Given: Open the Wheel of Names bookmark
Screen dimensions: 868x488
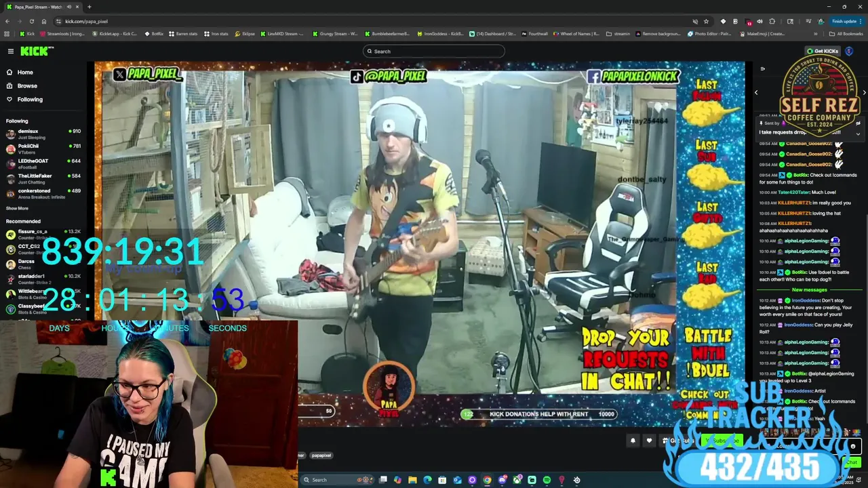Looking at the screenshot, I should (x=576, y=33).
